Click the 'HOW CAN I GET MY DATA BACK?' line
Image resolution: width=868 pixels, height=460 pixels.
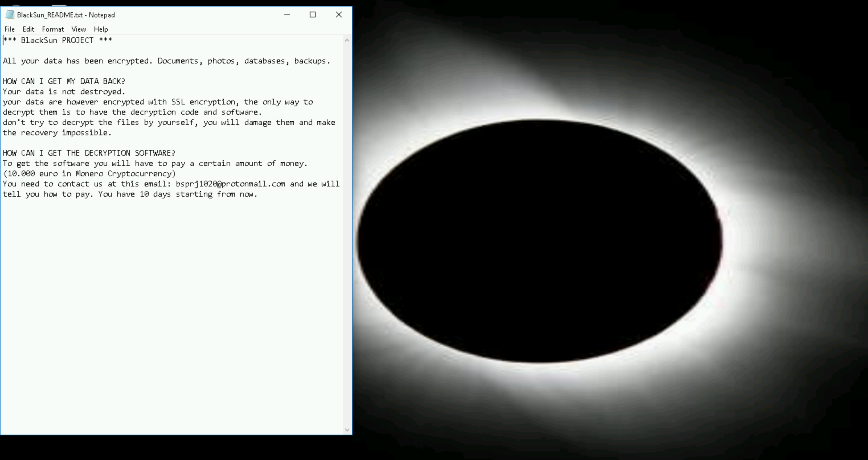pos(64,81)
